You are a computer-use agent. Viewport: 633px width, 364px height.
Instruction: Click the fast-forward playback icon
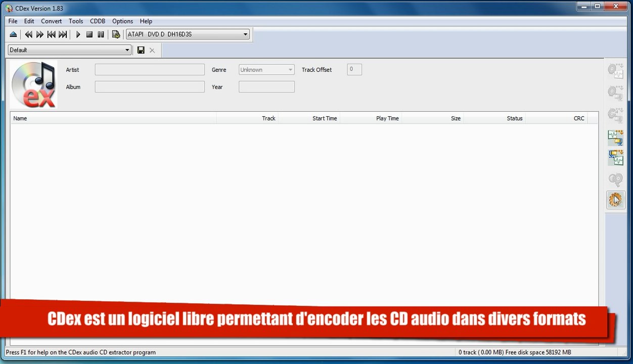40,34
